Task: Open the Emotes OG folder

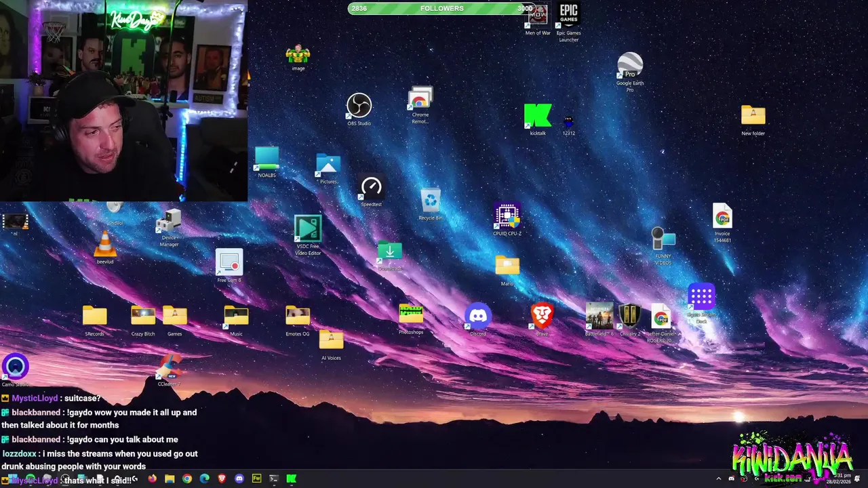Action: 298,320
